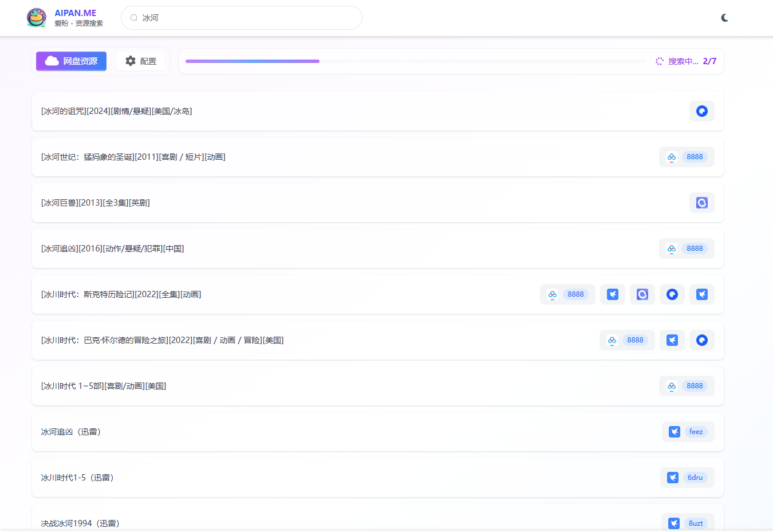Click the title [冰川时代 1~5部][喜剧/动画][美国]
The image size is (773, 532).
coord(104,386)
